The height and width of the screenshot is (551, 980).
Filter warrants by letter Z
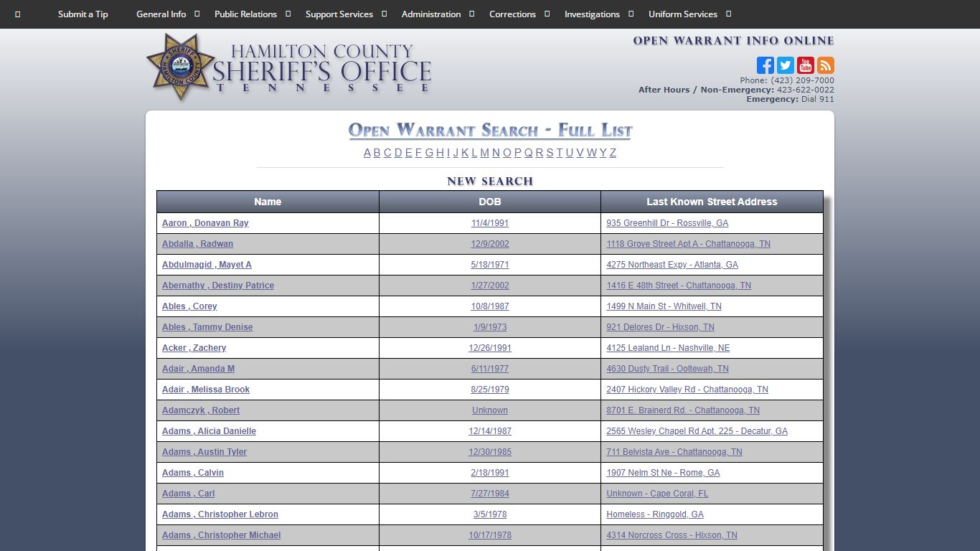(x=613, y=153)
